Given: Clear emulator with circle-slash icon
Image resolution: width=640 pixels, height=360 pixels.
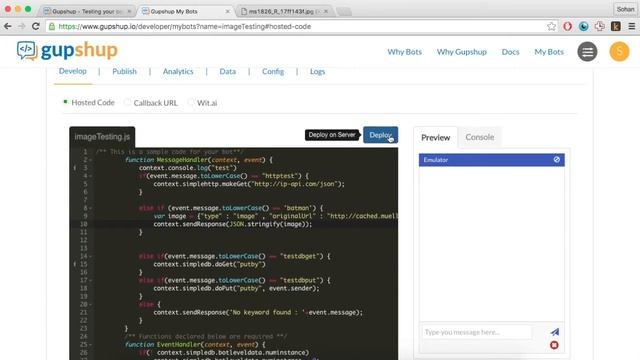Looking at the screenshot, I should (x=557, y=160).
